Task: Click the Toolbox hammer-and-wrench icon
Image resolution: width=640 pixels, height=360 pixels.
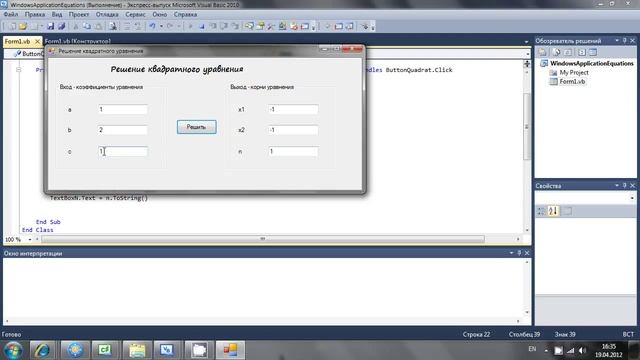Action: [x=271, y=27]
